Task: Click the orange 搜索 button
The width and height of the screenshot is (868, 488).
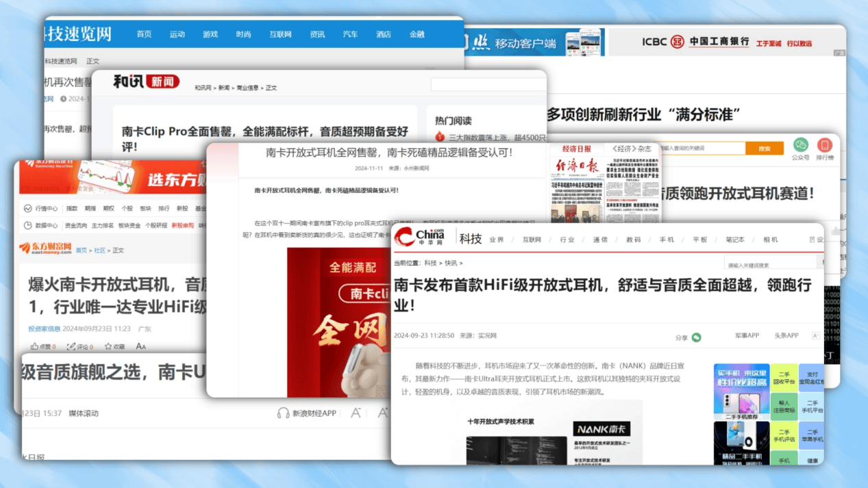Action: pyautogui.click(x=765, y=149)
